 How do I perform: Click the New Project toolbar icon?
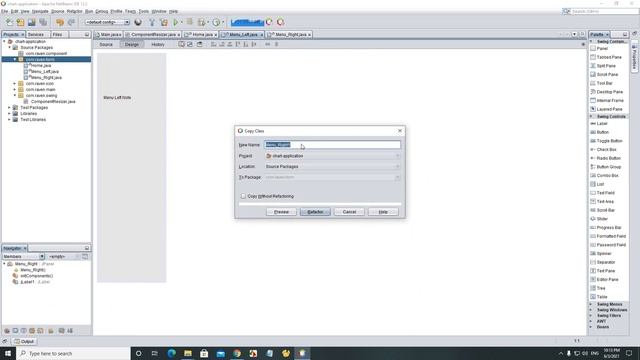click(20, 22)
